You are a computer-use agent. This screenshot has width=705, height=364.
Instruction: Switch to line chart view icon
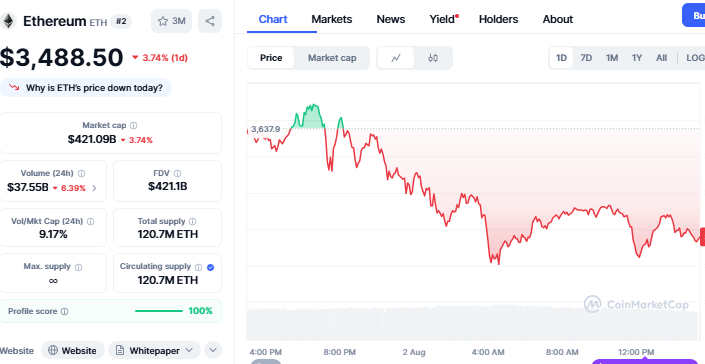click(x=396, y=58)
